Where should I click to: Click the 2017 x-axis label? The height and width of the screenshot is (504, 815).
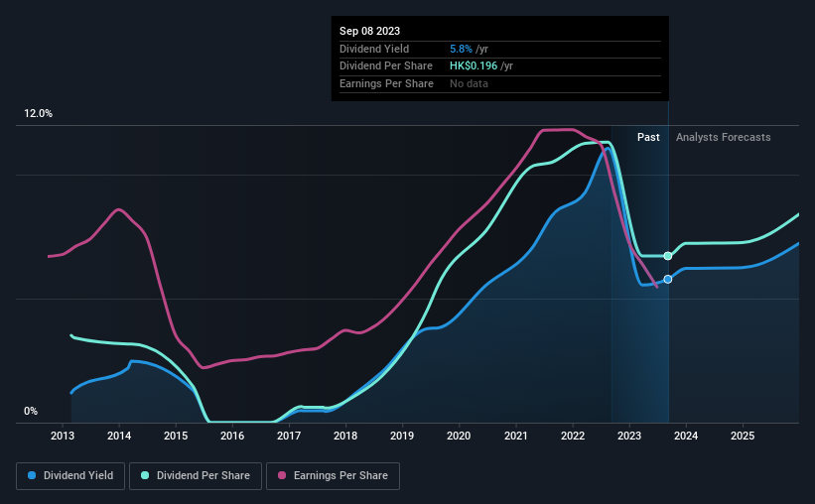[289, 436]
